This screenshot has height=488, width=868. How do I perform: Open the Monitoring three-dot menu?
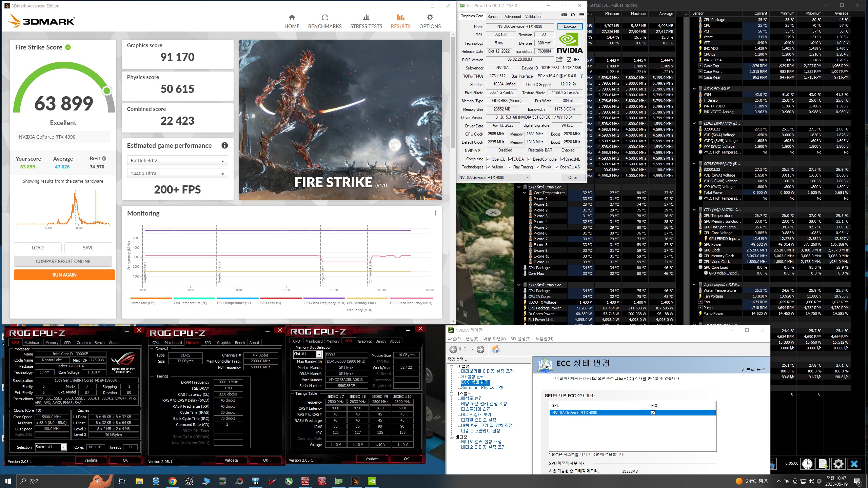tap(435, 213)
